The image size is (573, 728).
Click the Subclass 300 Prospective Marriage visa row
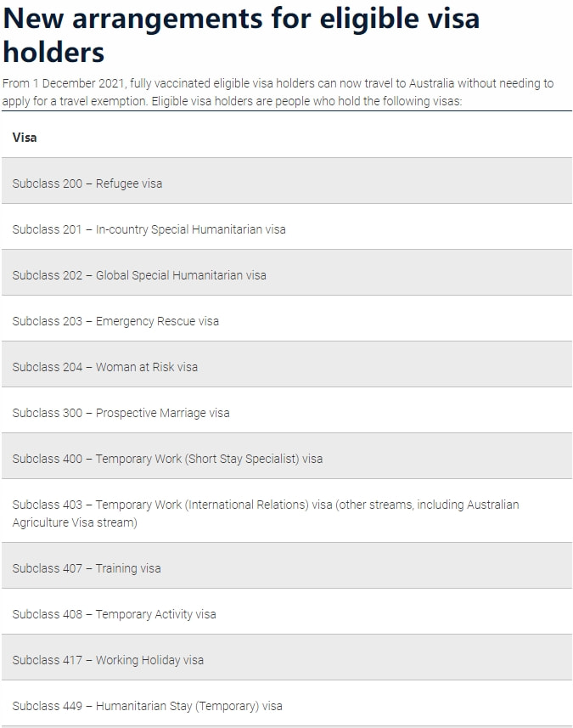287,410
